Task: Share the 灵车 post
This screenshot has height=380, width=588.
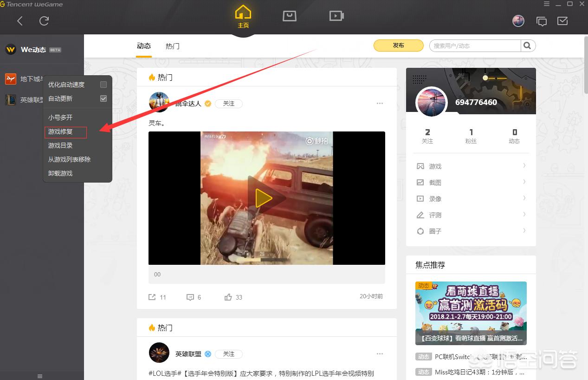Action: coord(157,297)
